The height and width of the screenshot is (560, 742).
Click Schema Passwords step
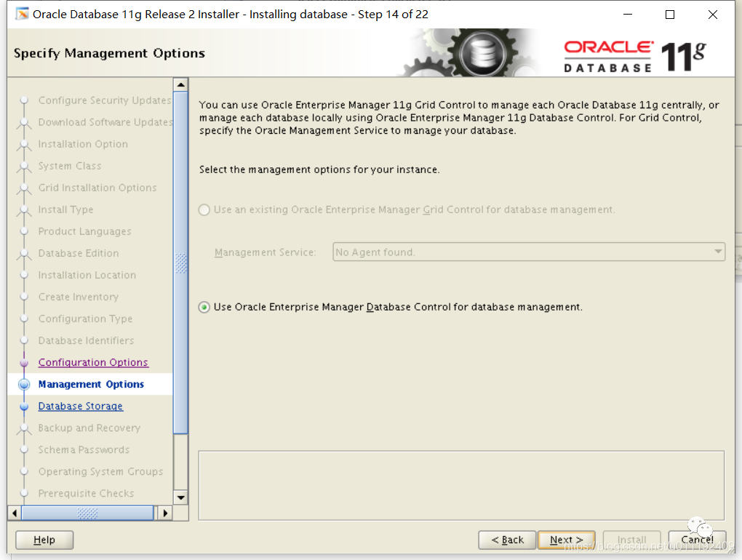point(84,449)
